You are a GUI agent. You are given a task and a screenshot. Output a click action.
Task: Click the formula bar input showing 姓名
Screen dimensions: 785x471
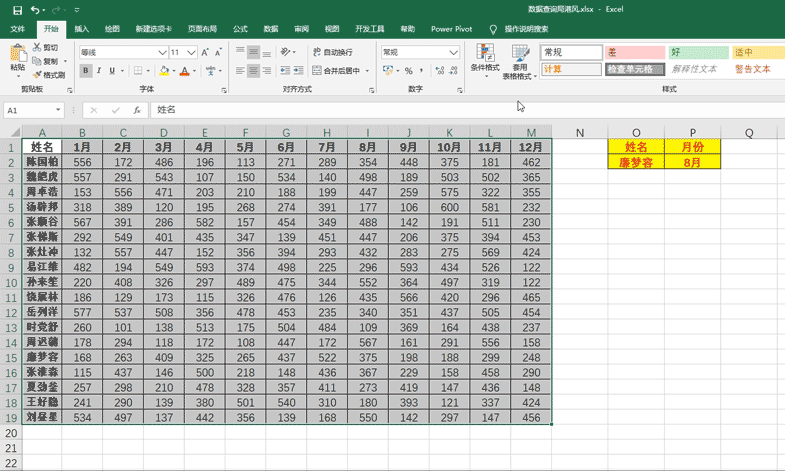468,110
